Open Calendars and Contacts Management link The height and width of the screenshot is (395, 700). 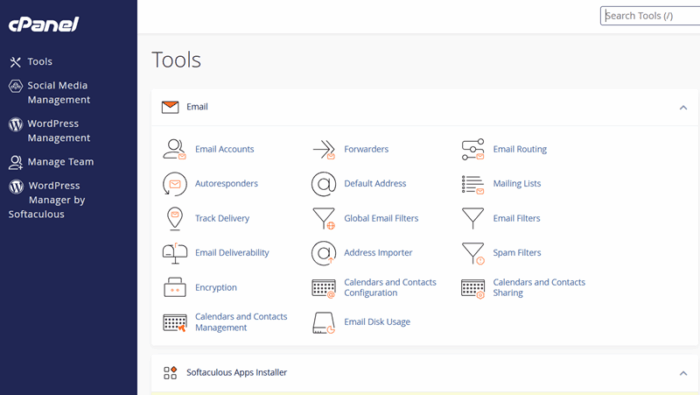(241, 322)
